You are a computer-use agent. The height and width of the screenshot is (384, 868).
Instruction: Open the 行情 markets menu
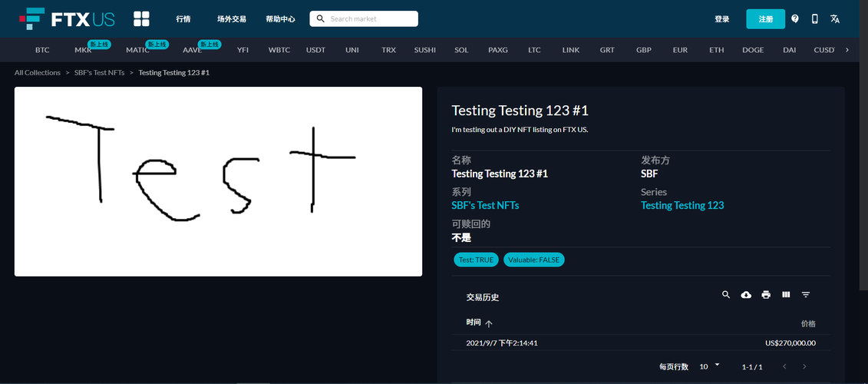183,19
